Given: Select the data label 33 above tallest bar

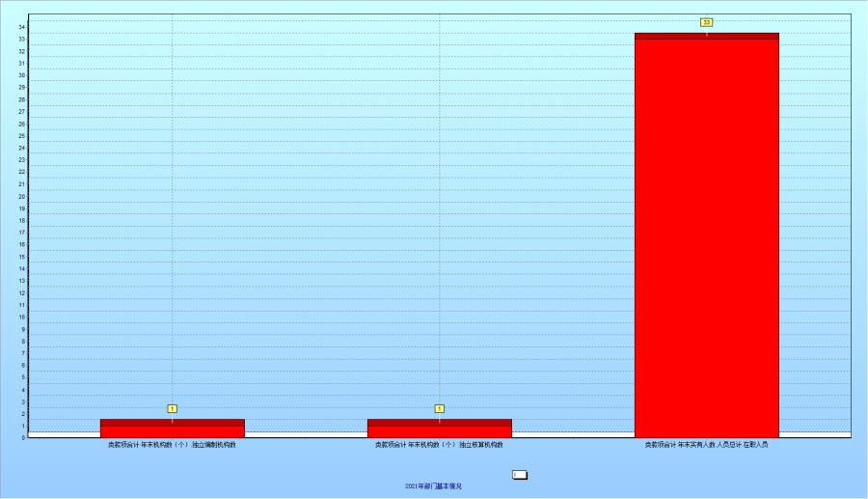Looking at the screenshot, I should coord(706,22).
